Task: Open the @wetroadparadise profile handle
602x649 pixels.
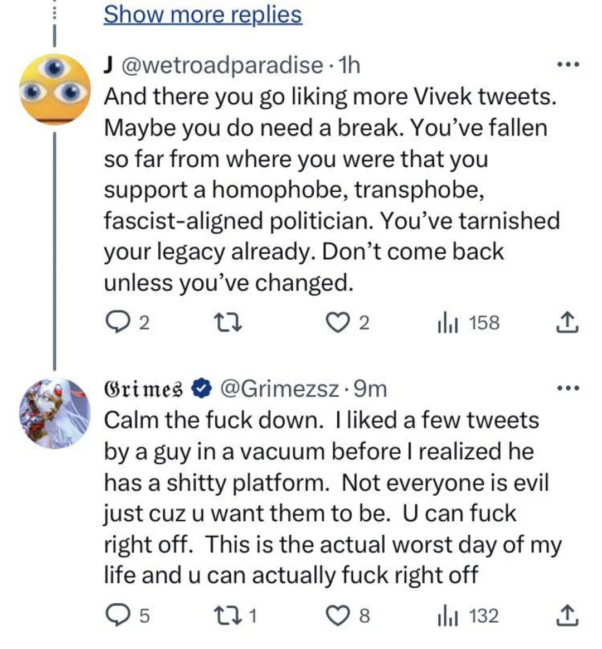Action: (219, 66)
